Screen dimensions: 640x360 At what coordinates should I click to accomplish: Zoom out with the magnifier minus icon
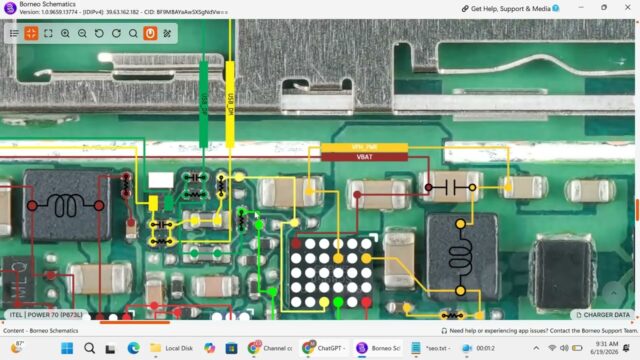pos(82,33)
